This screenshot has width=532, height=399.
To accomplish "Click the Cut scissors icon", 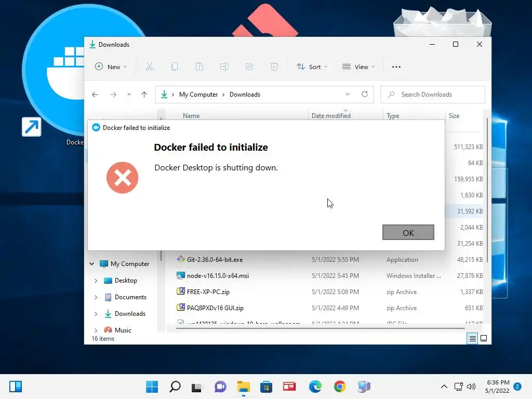I will [x=150, y=67].
